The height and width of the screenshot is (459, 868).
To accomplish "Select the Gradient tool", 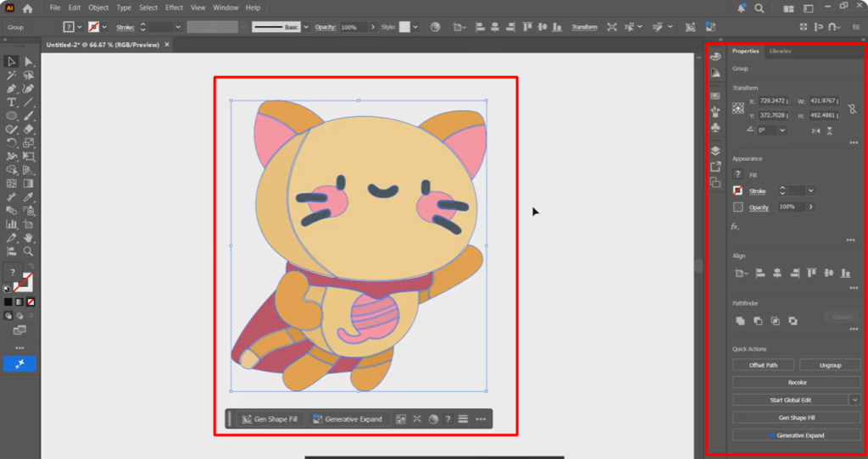I will (x=28, y=184).
